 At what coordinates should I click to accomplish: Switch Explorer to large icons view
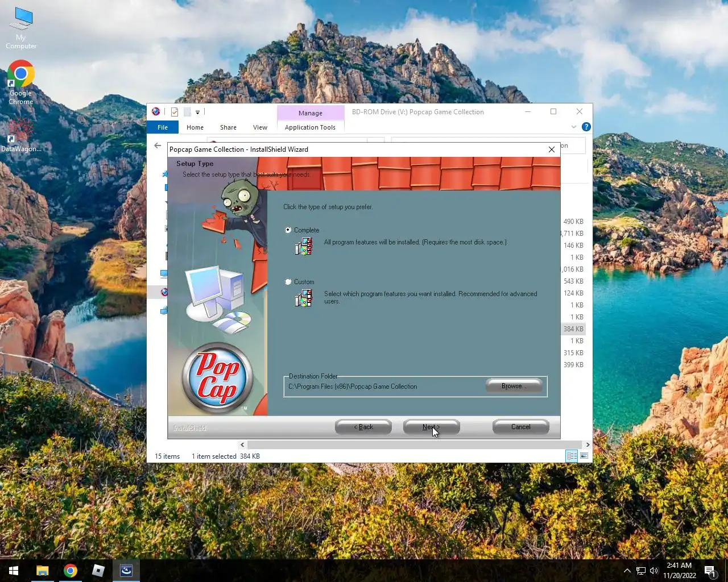pos(584,456)
